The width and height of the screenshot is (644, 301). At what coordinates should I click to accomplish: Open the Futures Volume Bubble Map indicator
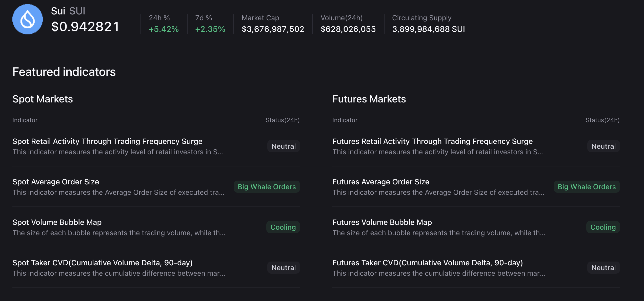tap(382, 222)
